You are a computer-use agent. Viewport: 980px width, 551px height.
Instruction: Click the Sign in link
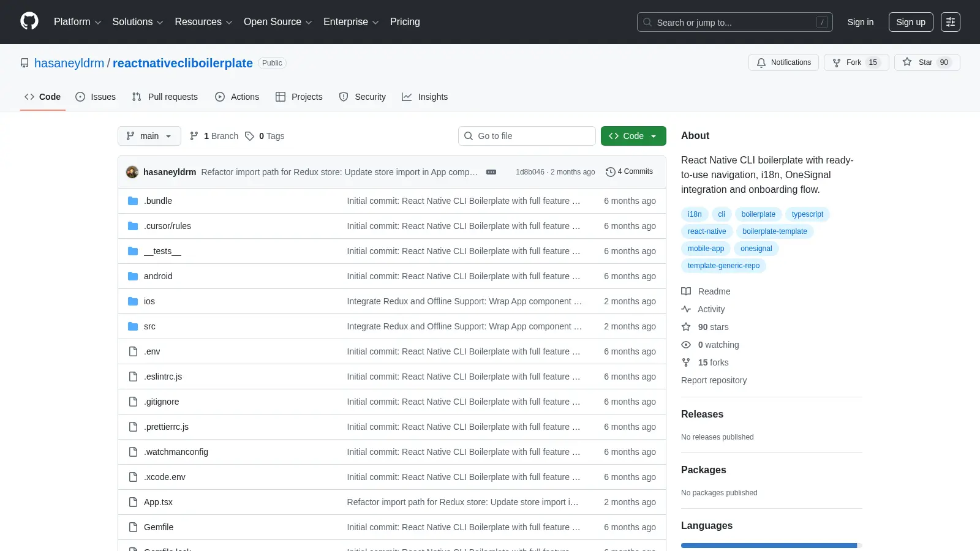click(861, 22)
